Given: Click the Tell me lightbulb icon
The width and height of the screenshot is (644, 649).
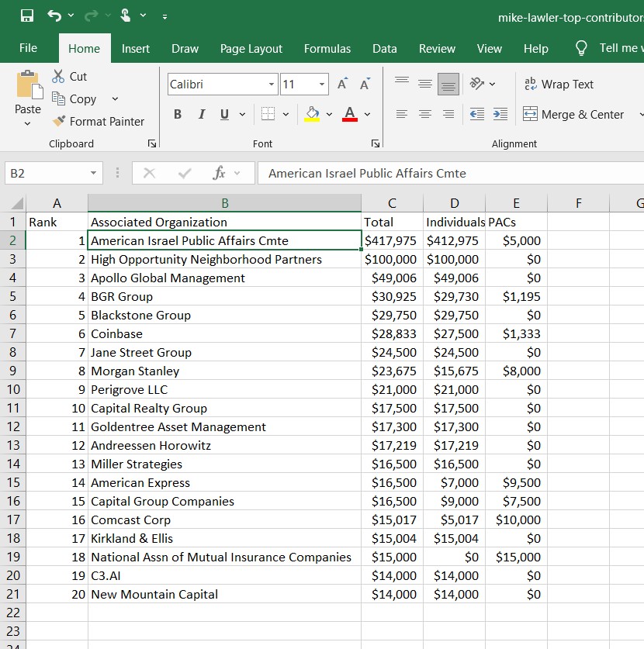Looking at the screenshot, I should [x=581, y=48].
